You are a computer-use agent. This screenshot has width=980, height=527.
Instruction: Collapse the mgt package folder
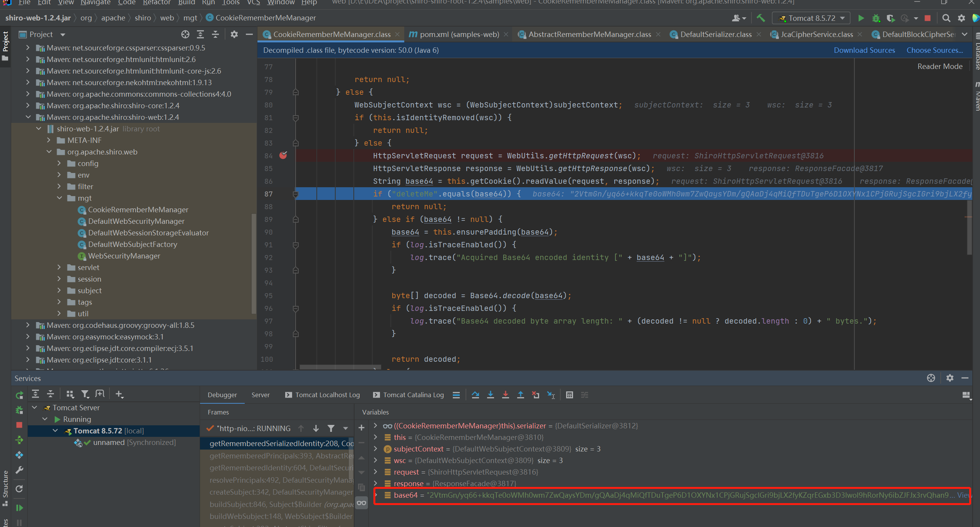tap(60, 198)
